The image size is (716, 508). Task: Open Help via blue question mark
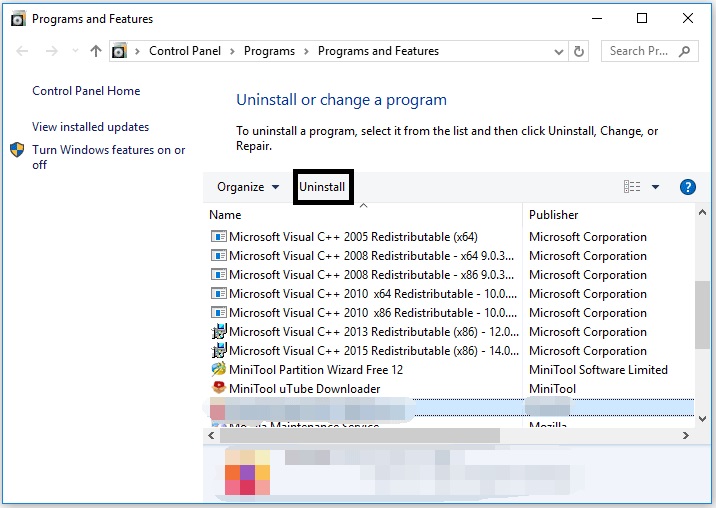pos(687,187)
